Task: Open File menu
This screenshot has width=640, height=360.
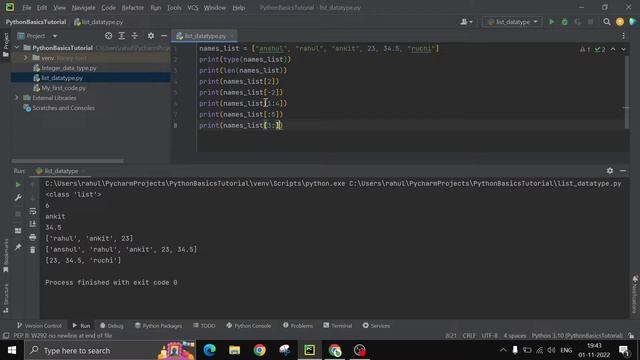Action: [x=27, y=8]
